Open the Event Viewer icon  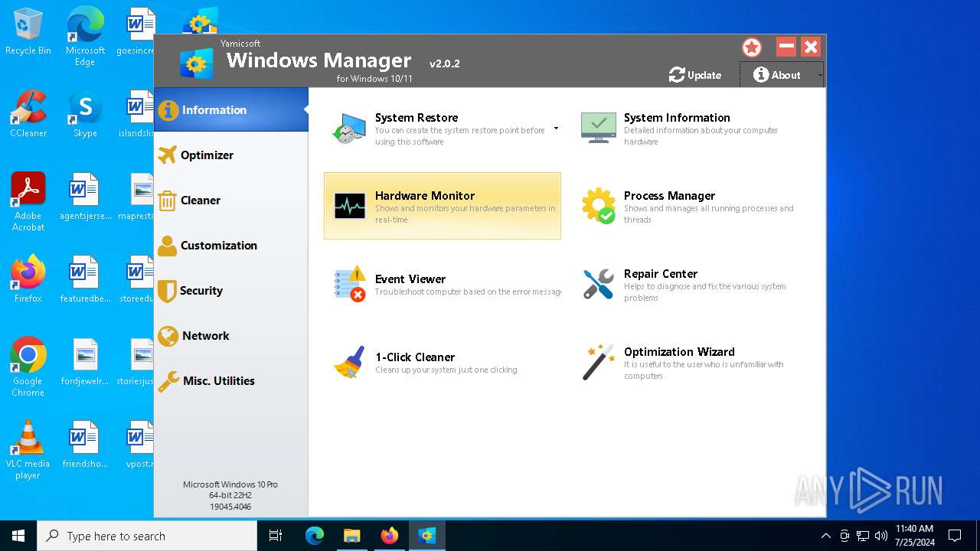350,284
